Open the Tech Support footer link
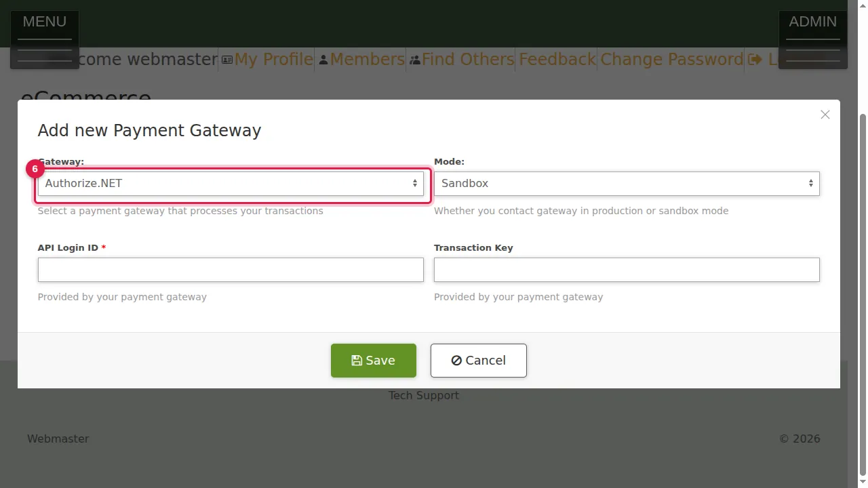Image resolution: width=868 pixels, height=488 pixels. pos(424,395)
